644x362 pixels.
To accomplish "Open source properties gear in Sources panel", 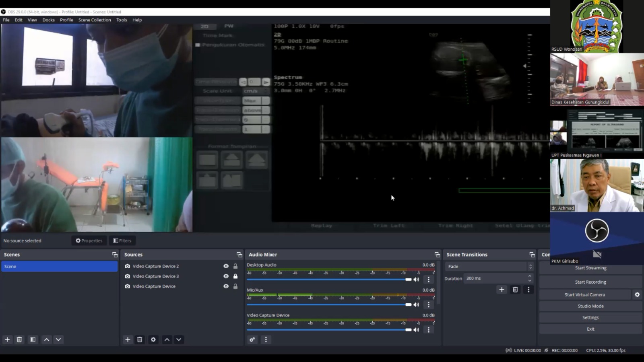I will (153, 339).
